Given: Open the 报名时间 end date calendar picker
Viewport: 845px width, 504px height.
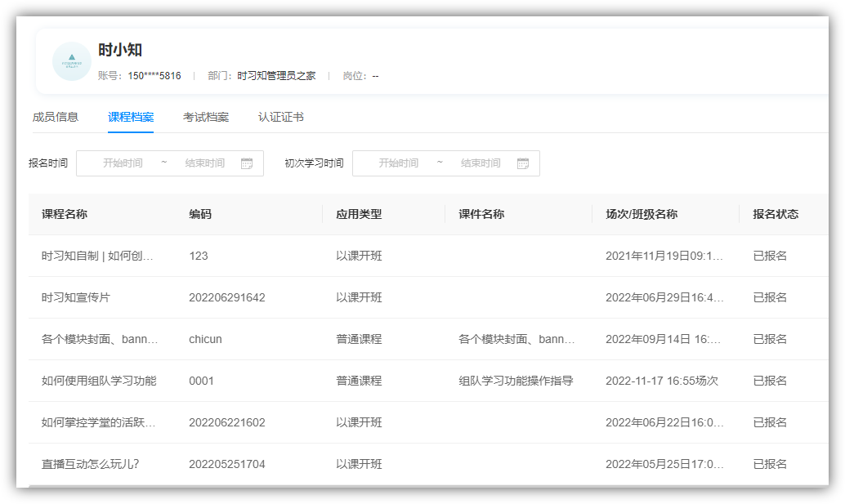Looking at the screenshot, I should (x=248, y=163).
